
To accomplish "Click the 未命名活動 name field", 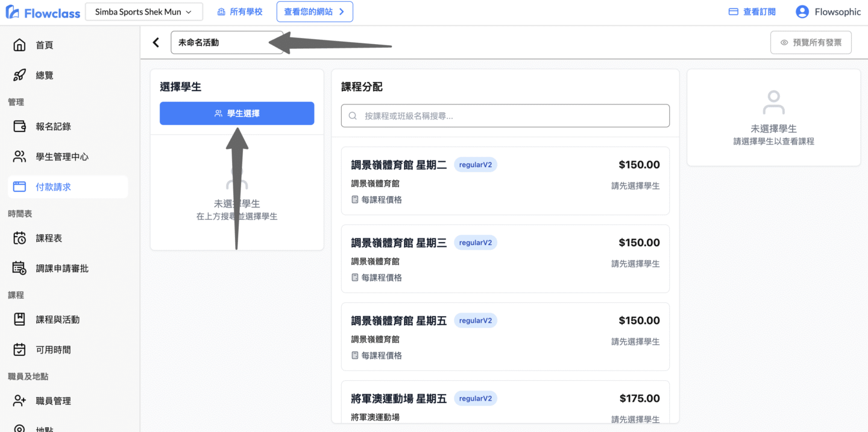I will pos(227,43).
